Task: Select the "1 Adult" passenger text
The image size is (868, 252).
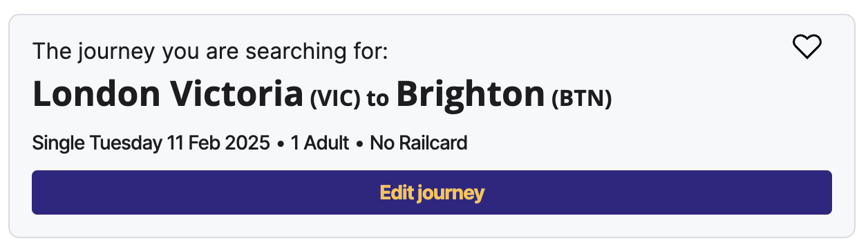Action: point(320,143)
